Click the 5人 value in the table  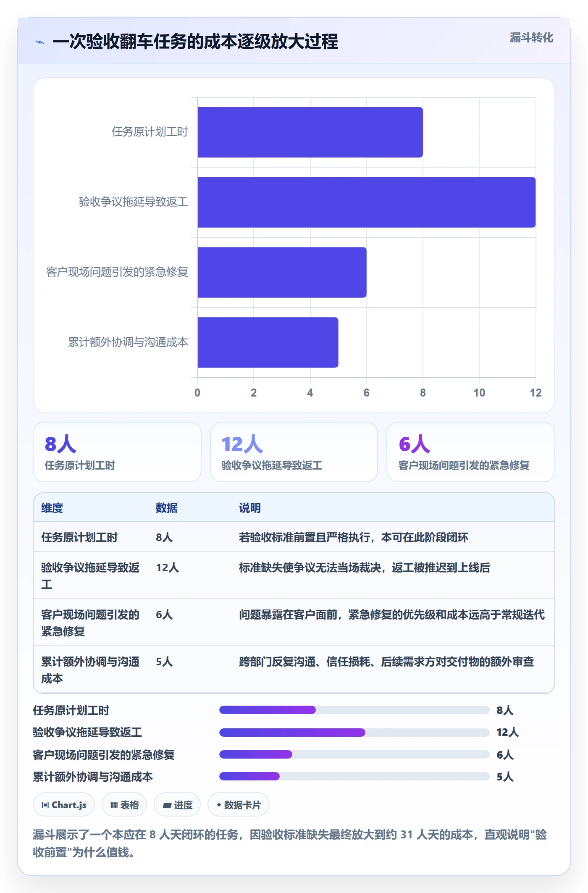click(x=164, y=662)
